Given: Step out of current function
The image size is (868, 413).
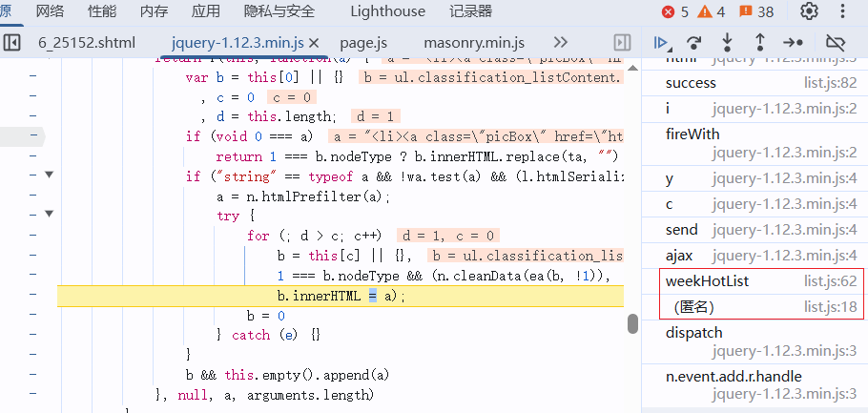Looking at the screenshot, I should 759,43.
